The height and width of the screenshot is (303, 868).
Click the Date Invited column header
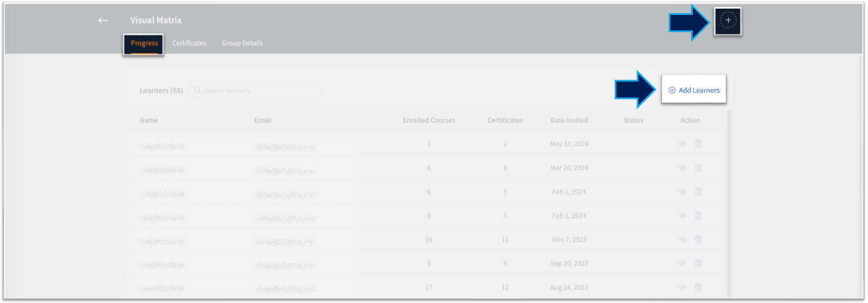[569, 121]
